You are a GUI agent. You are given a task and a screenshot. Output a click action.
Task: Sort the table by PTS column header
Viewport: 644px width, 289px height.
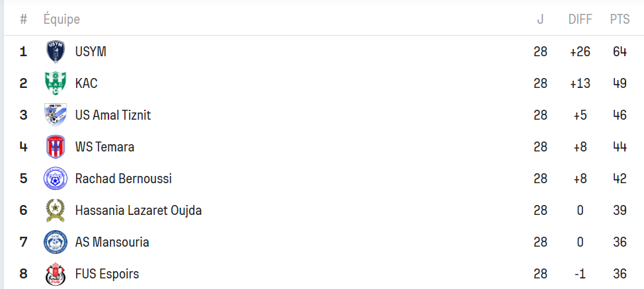click(620, 19)
